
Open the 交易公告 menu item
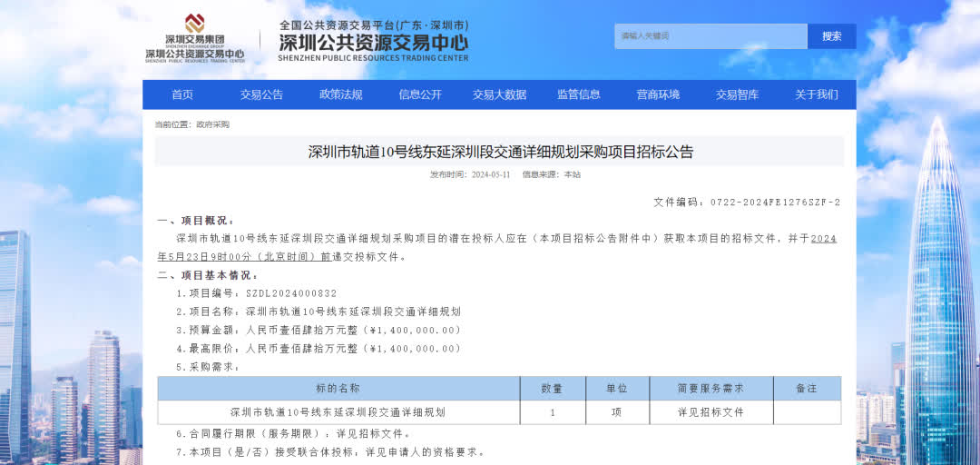[x=261, y=94]
